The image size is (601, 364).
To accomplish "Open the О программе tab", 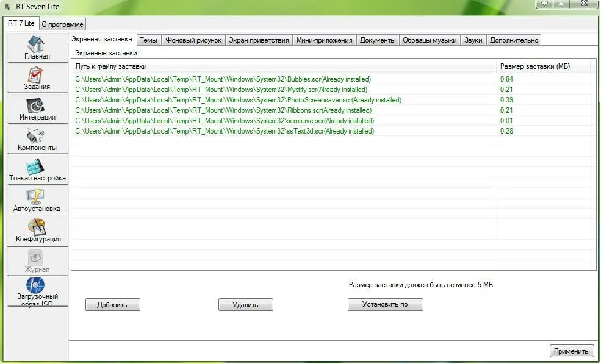I will point(62,24).
